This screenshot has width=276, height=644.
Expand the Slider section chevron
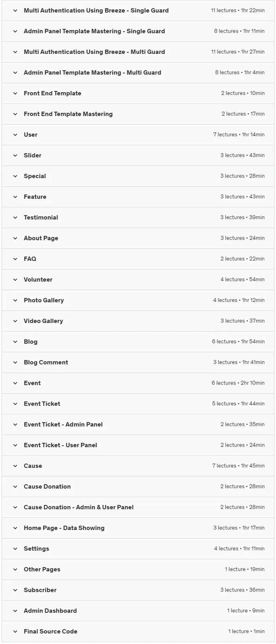[x=15, y=155]
